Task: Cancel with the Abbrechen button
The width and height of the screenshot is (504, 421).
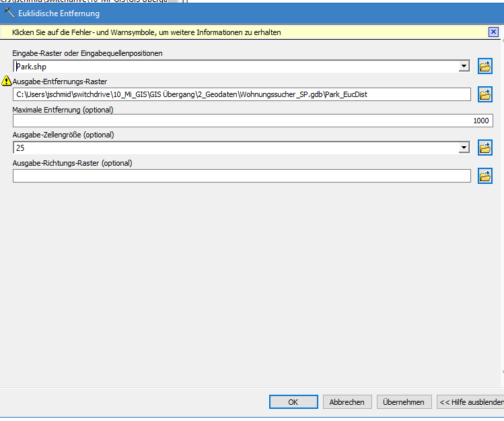Action: coord(347,402)
